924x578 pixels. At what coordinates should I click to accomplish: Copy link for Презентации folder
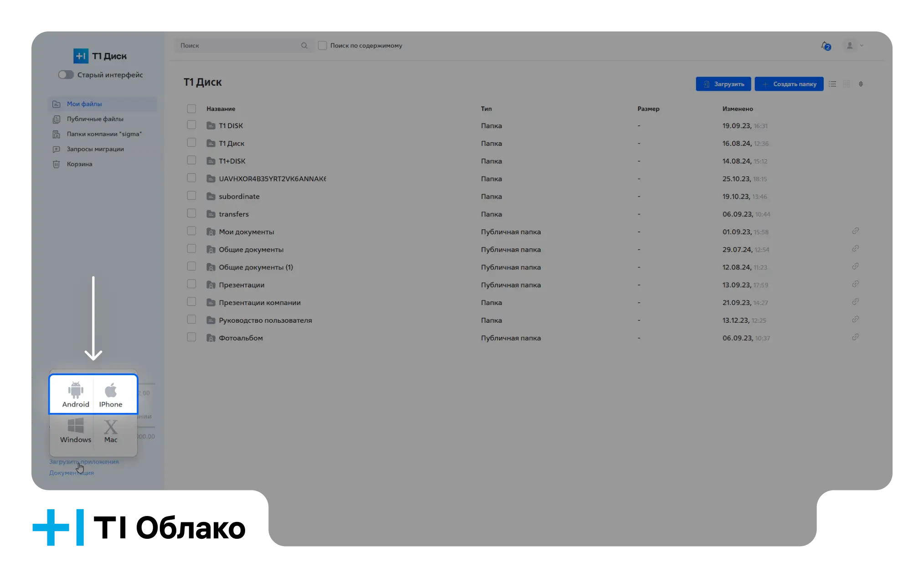(x=856, y=284)
